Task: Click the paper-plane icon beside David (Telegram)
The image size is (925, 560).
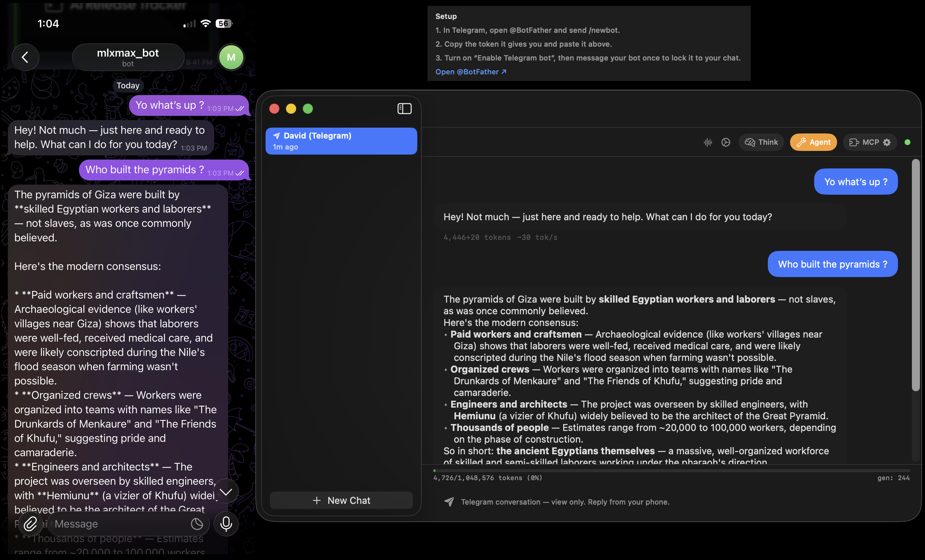Action: tap(276, 136)
